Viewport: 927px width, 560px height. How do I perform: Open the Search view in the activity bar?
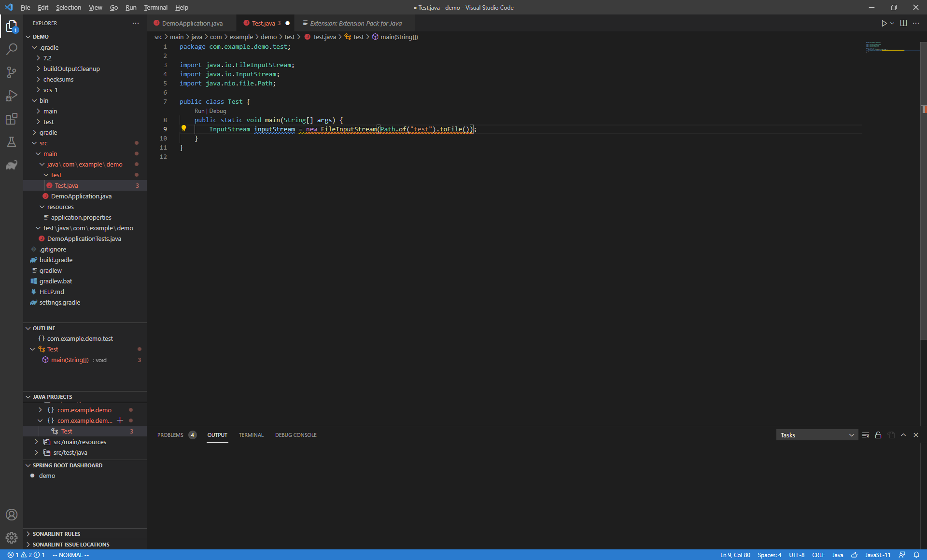12,49
